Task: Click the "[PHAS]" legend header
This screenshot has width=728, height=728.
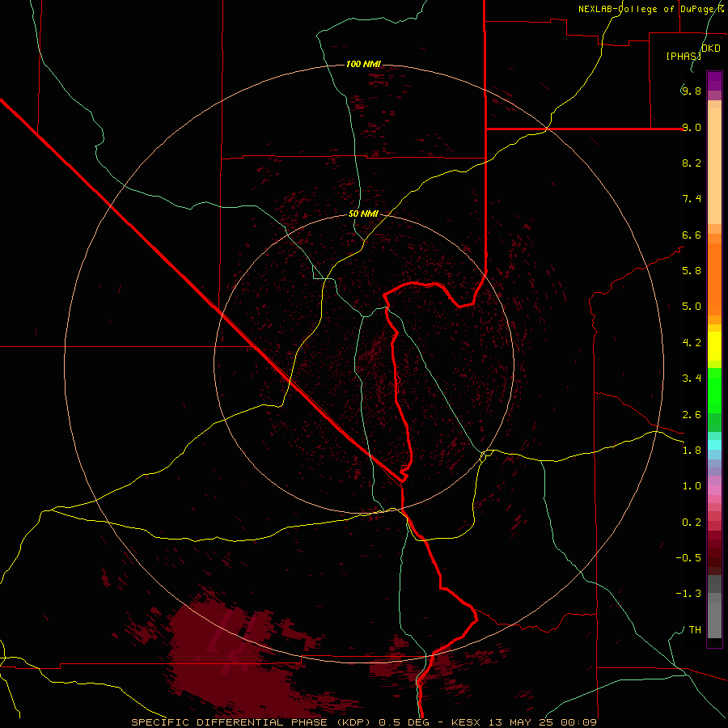Action: click(684, 56)
